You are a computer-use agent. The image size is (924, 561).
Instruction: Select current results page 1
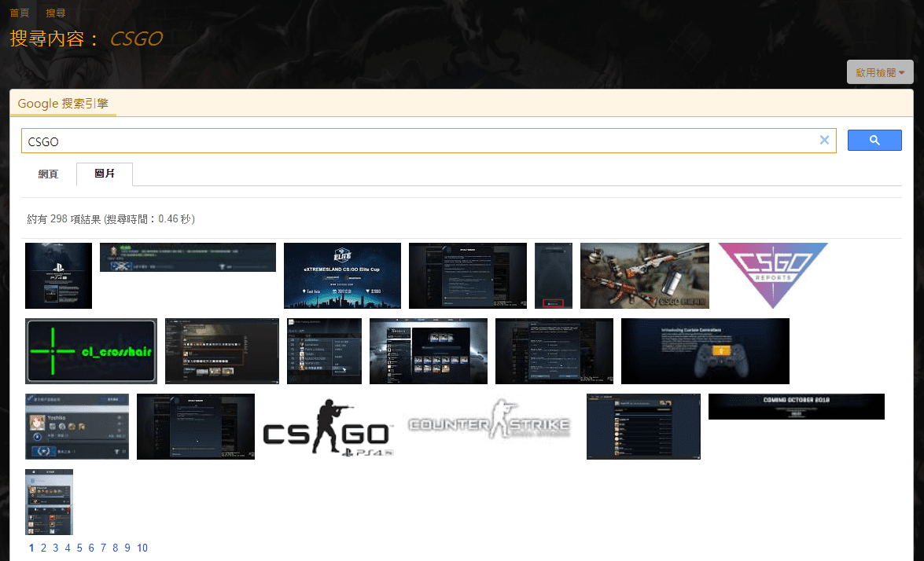[31, 548]
